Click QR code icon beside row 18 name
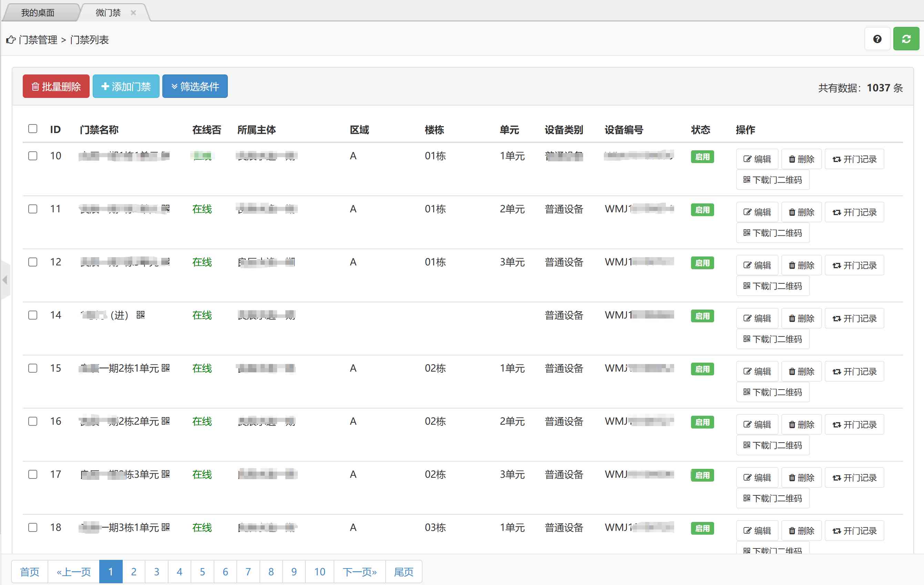Screen dimensions: 924x585 point(165,527)
